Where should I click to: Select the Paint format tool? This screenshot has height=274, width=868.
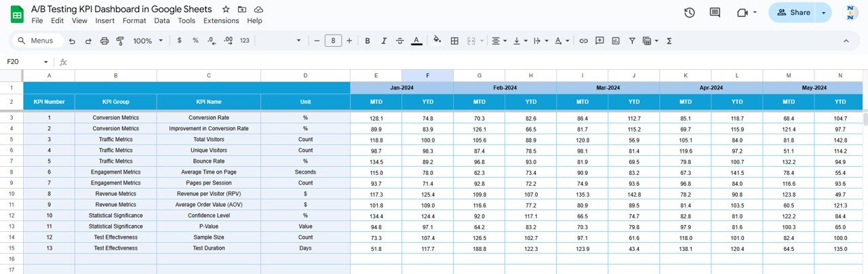[121, 41]
